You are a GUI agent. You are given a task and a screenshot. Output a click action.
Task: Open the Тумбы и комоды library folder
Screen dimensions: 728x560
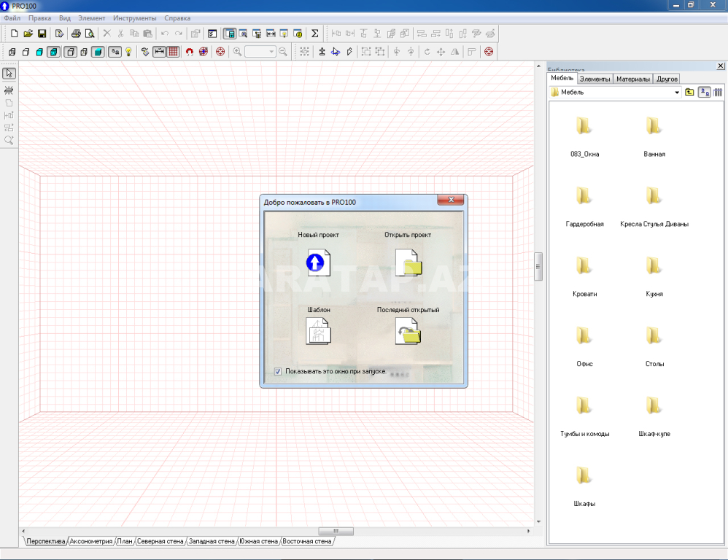click(x=584, y=416)
